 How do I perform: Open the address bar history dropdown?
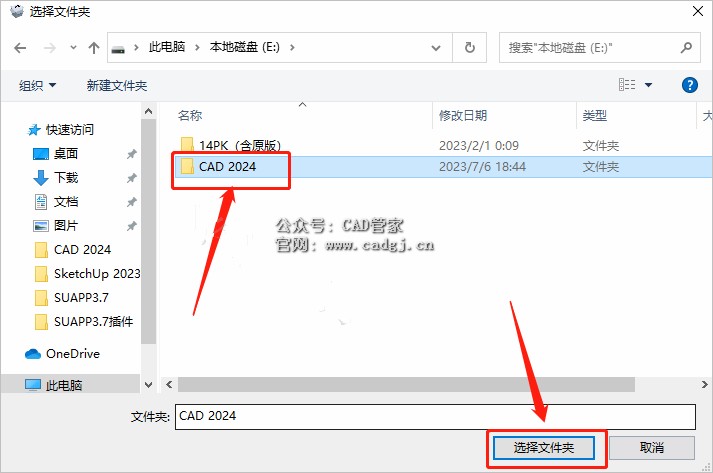pyautogui.click(x=436, y=48)
